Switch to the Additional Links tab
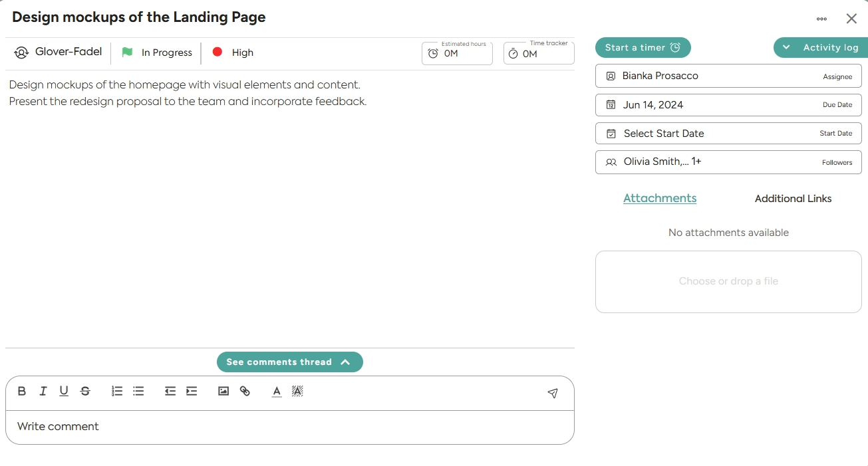The height and width of the screenshot is (466, 868). (793, 199)
